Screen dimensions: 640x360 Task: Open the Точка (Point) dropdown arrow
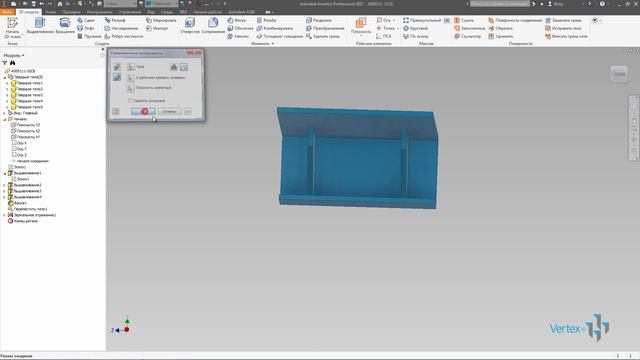[397, 28]
